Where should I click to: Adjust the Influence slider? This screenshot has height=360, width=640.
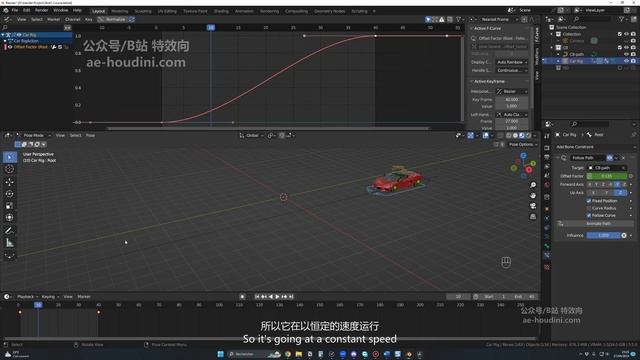(x=603, y=236)
